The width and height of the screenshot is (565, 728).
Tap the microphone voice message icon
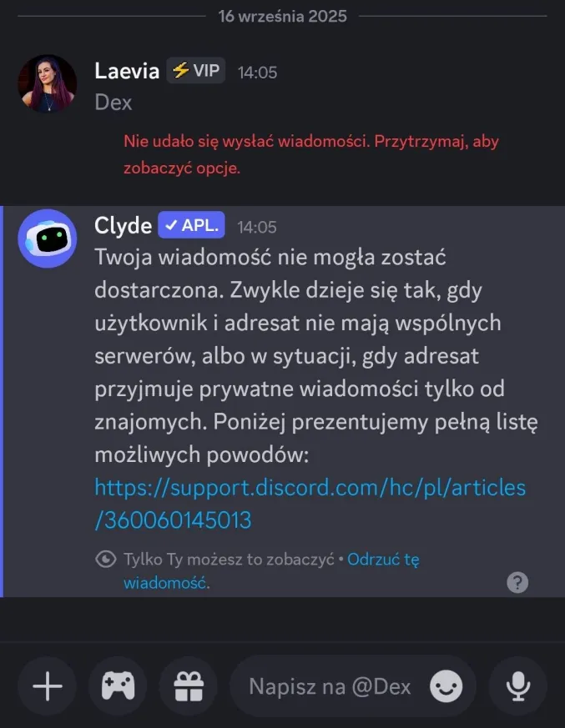518,685
